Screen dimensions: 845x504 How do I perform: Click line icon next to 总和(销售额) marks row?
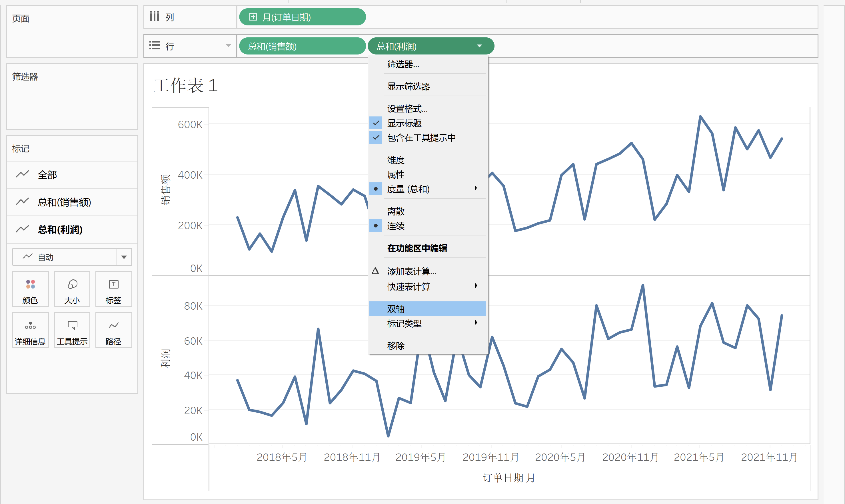click(x=23, y=201)
